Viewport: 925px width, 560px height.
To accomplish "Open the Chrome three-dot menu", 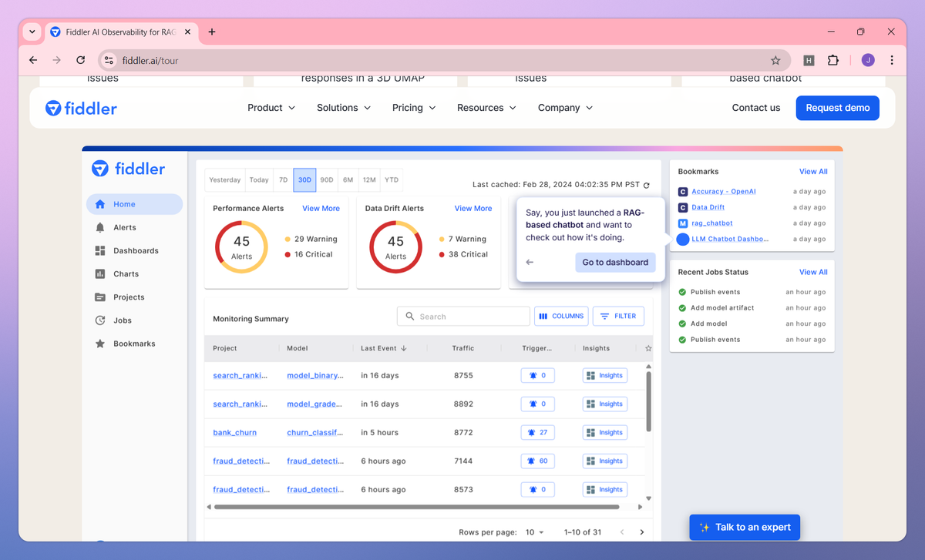I will pyautogui.click(x=892, y=60).
